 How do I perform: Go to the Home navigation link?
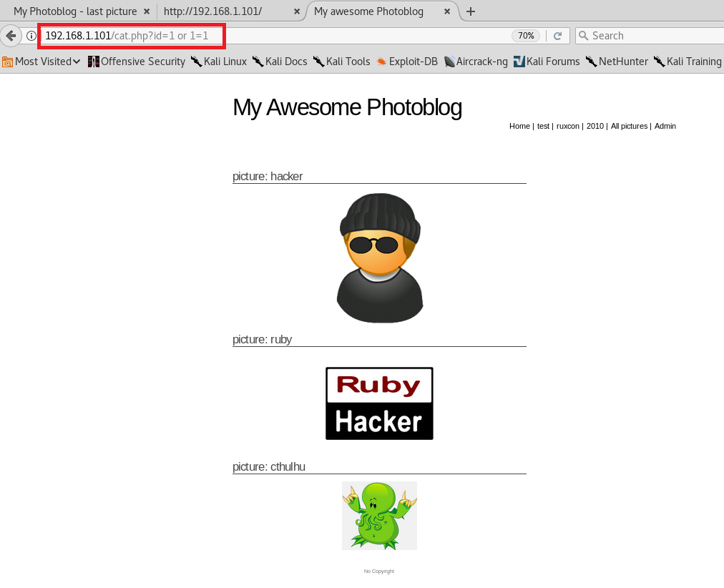[519, 126]
